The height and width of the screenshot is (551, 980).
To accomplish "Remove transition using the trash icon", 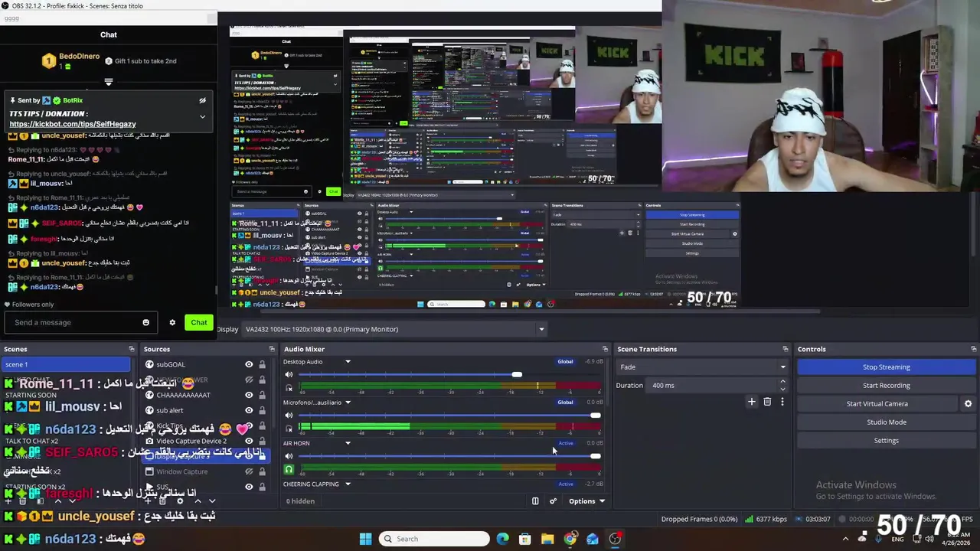I will tap(767, 402).
